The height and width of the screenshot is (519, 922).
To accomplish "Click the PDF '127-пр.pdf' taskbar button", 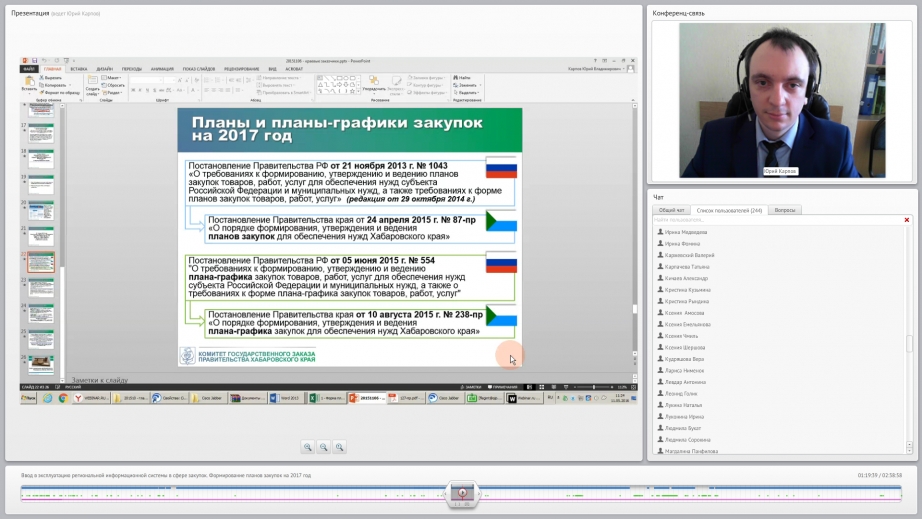I will [406, 398].
